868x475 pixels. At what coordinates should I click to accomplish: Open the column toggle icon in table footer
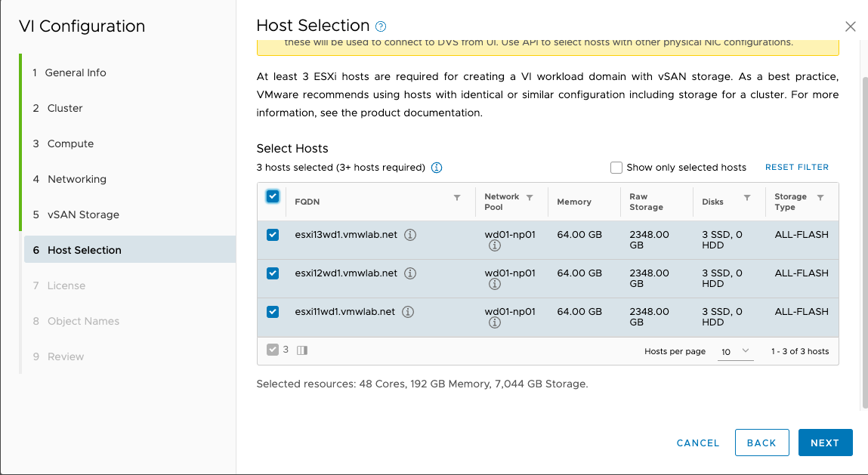click(x=302, y=350)
